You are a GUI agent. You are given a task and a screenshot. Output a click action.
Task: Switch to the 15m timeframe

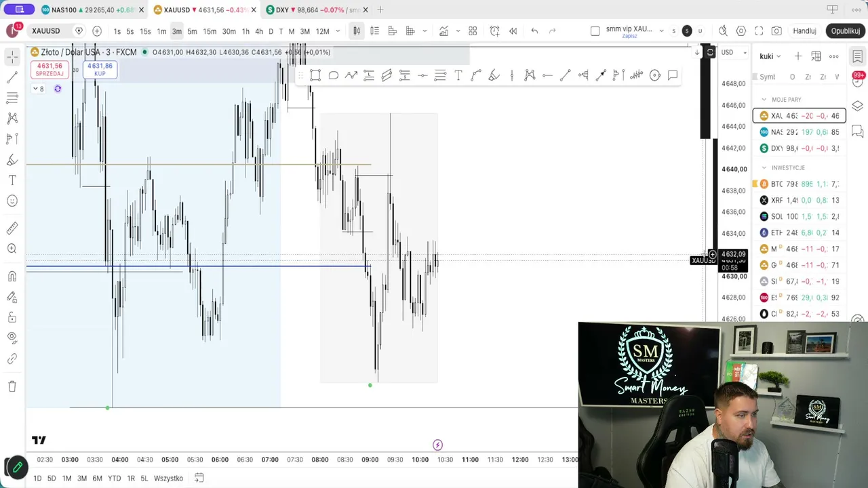210,31
